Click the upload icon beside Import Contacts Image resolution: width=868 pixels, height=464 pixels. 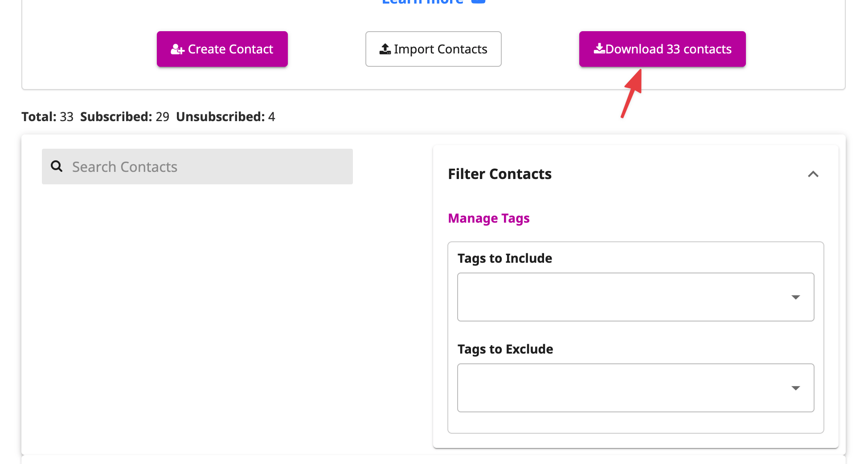[385, 49]
